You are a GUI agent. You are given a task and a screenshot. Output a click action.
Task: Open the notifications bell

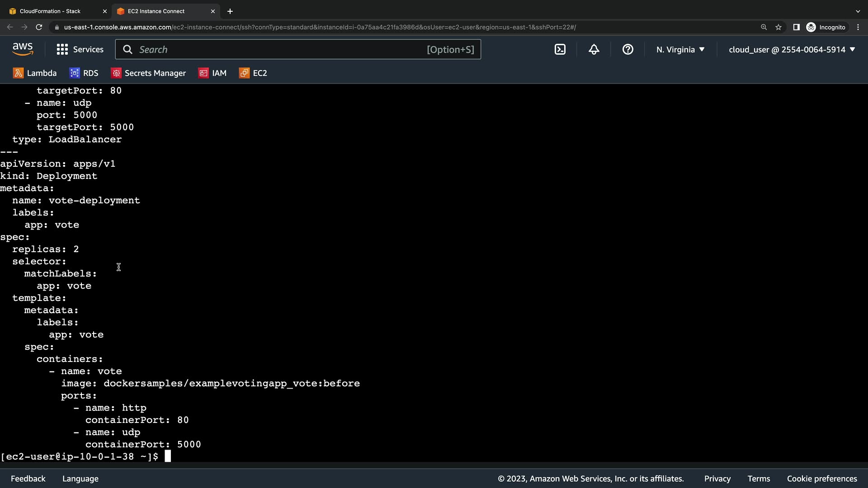click(594, 50)
